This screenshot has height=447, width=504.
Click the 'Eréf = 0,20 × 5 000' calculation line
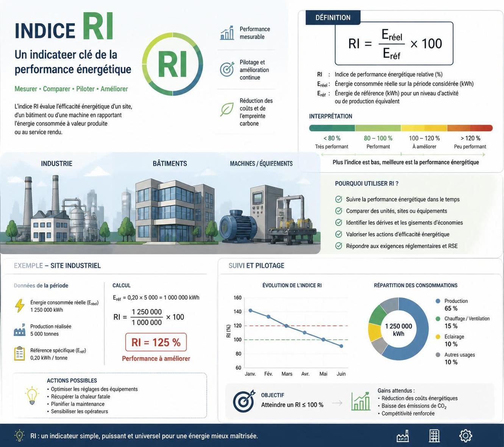tap(156, 298)
